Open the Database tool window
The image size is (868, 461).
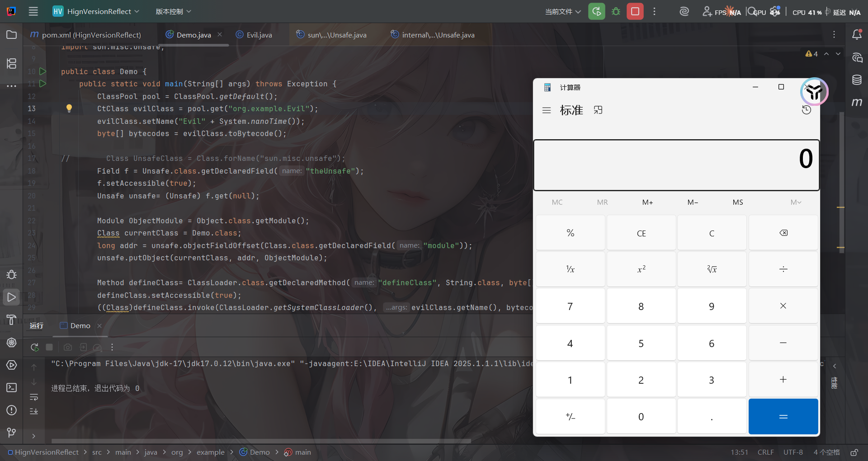tap(857, 80)
